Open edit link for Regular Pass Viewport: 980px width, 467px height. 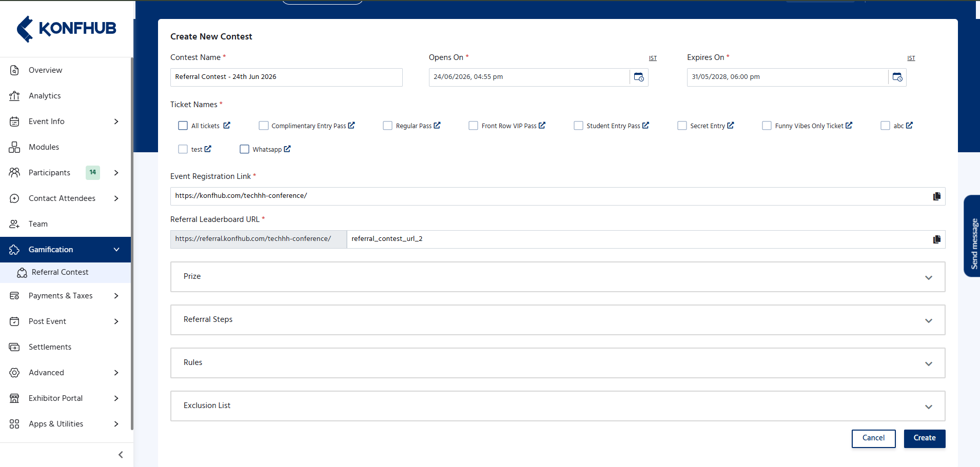(x=437, y=125)
